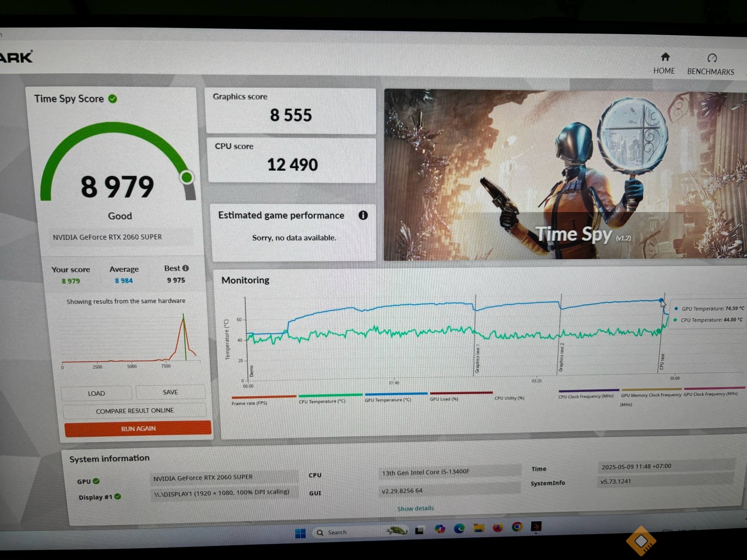
Task: Click COMPARE RESULT ONLINE
Action: 135,411
